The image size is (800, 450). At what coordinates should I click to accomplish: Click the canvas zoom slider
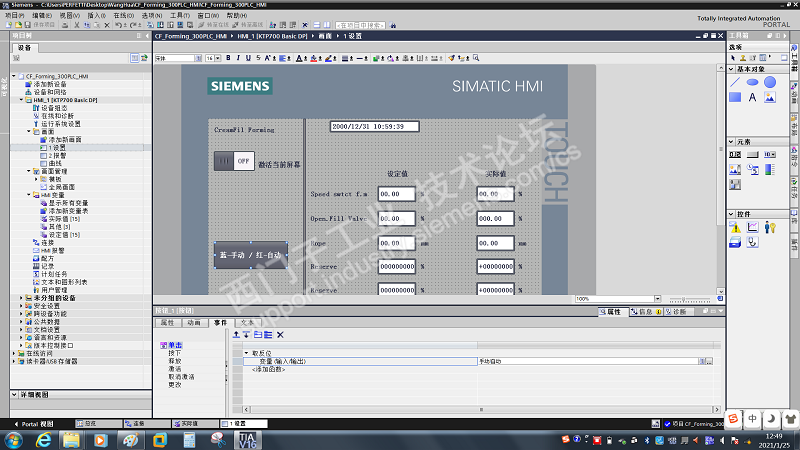(689, 299)
